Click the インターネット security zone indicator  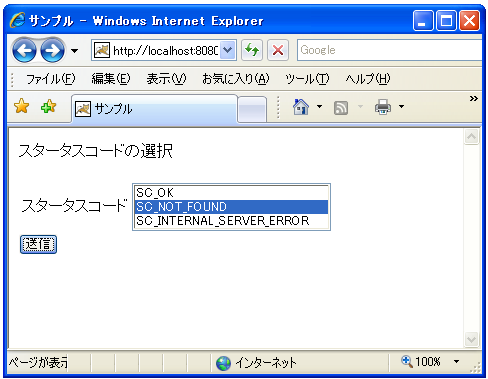[256, 363]
